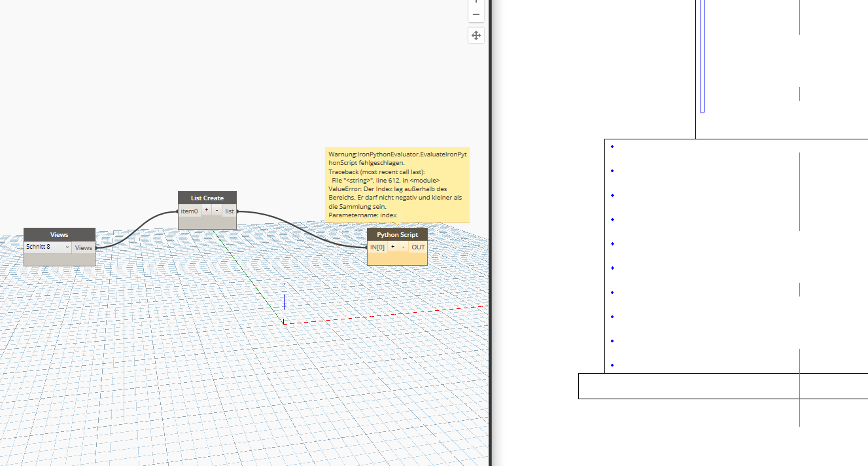Click the yellow warning tooltip
Screen dimensions: 868x466
pos(396,183)
